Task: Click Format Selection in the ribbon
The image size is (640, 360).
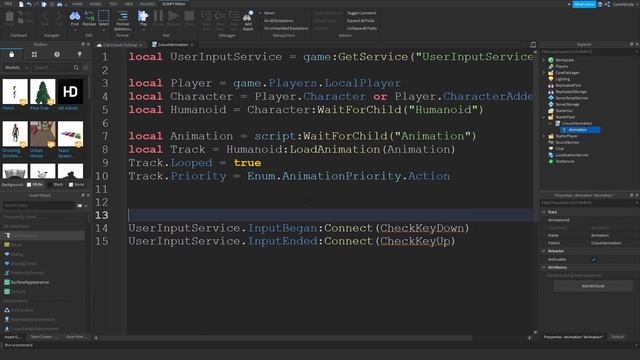Action: [122, 20]
